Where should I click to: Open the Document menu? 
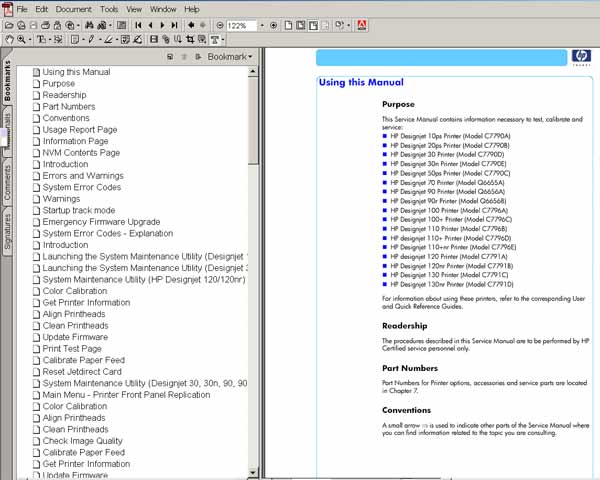[x=73, y=9]
